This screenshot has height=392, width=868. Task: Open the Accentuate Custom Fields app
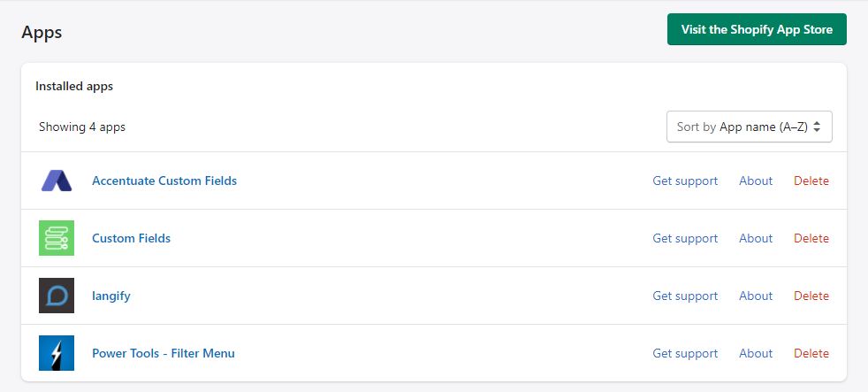pos(164,181)
